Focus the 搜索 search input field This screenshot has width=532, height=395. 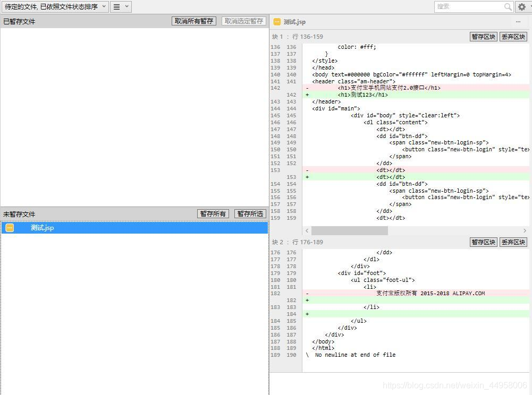(x=469, y=7)
